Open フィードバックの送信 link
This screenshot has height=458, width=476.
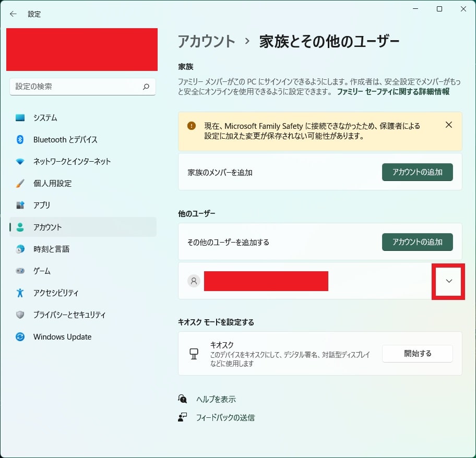pyautogui.click(x=225, y=418)
